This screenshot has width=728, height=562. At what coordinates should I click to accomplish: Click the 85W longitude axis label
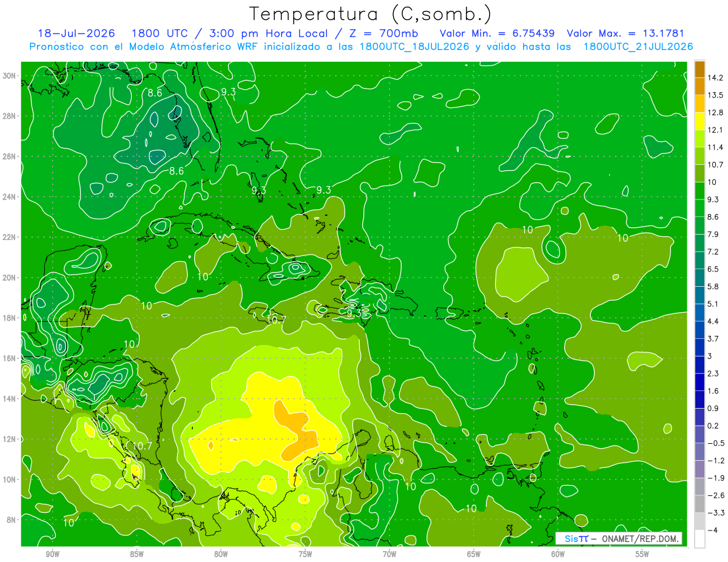pos(136,554)
